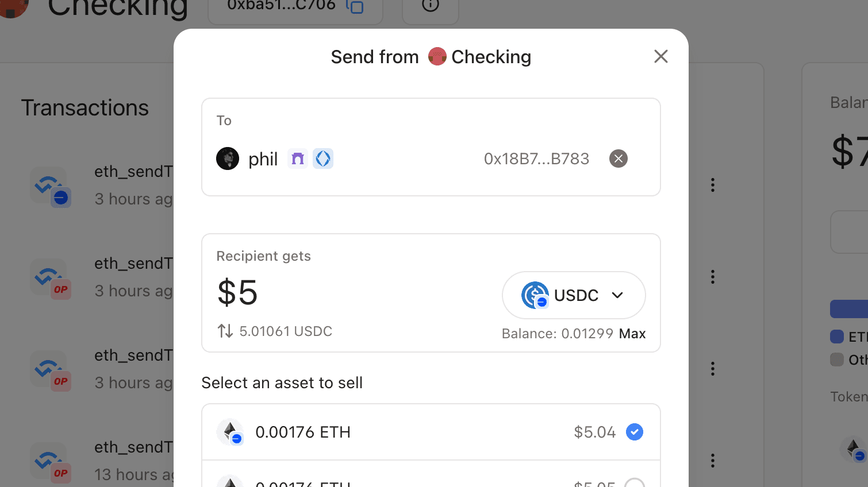Switch to the Transactions section

pyautogui.click(x=85, y=108)
